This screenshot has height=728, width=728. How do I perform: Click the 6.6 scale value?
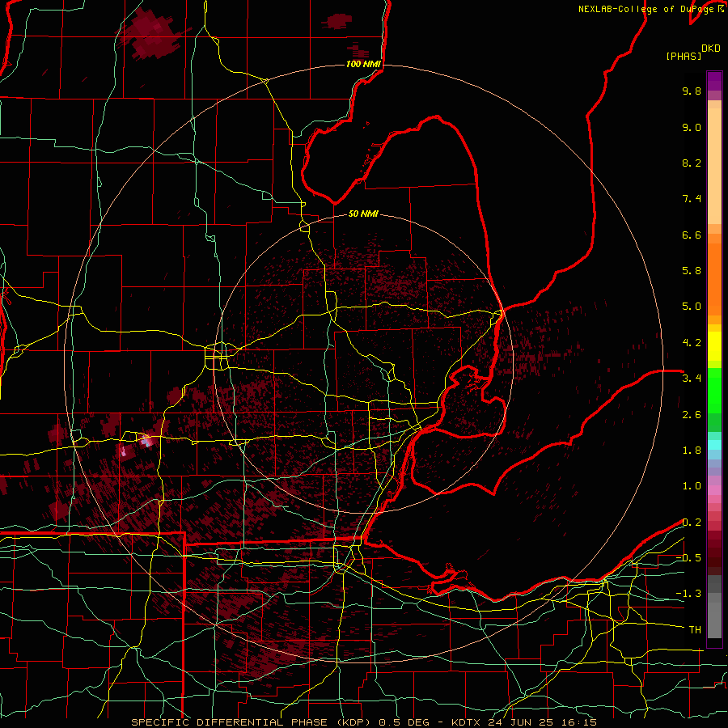coord(692,235)
